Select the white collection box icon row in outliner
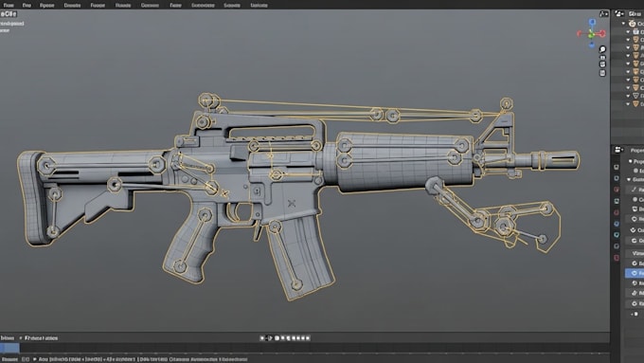The width and height of the screenshot is (644, 363). point(635,31)
